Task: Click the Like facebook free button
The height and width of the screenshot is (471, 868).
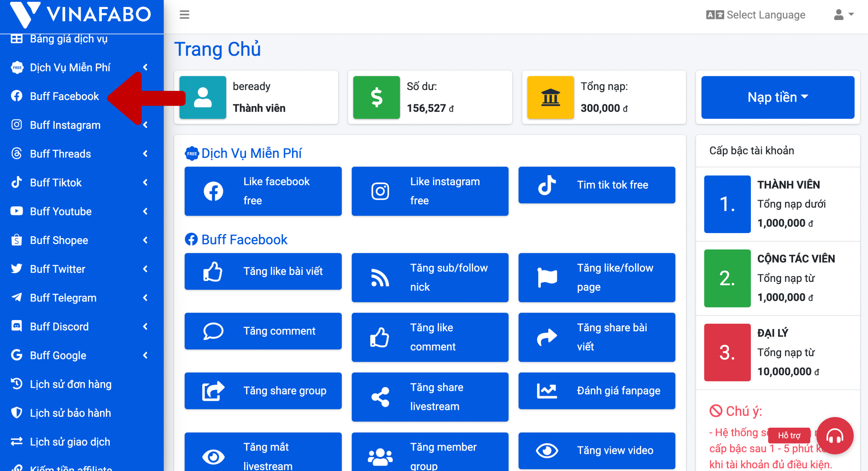Action: coord(263,191)
